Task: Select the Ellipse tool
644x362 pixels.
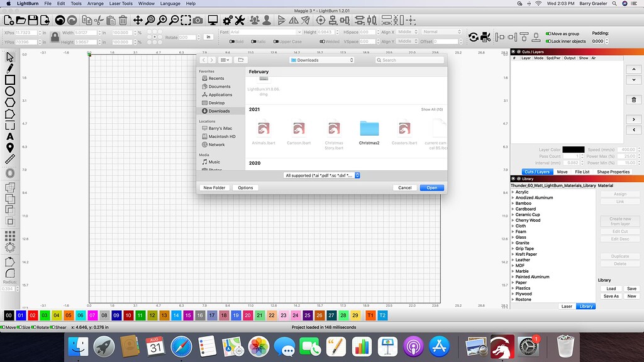Action: pyautogui.click(x=10, y=91)
